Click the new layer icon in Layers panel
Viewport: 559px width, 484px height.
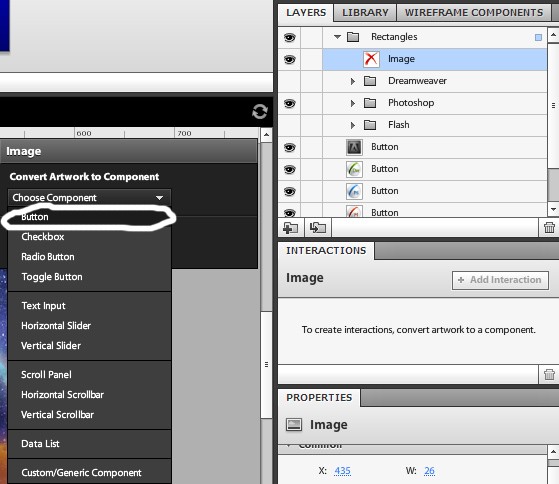[291, 227]
